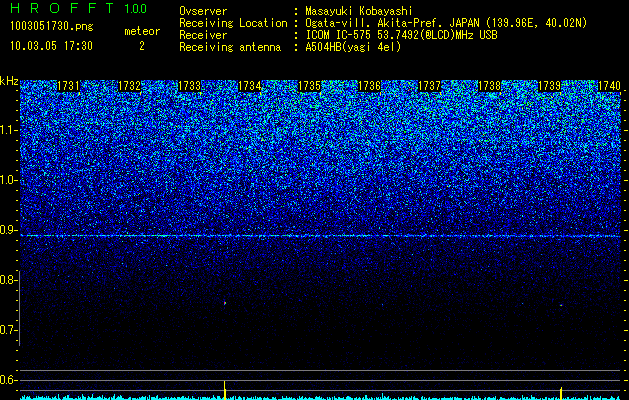The width and height of the screenshot is (629, 400).
Task: Click the 1739 time label
Action: click(x=549, y=86)
